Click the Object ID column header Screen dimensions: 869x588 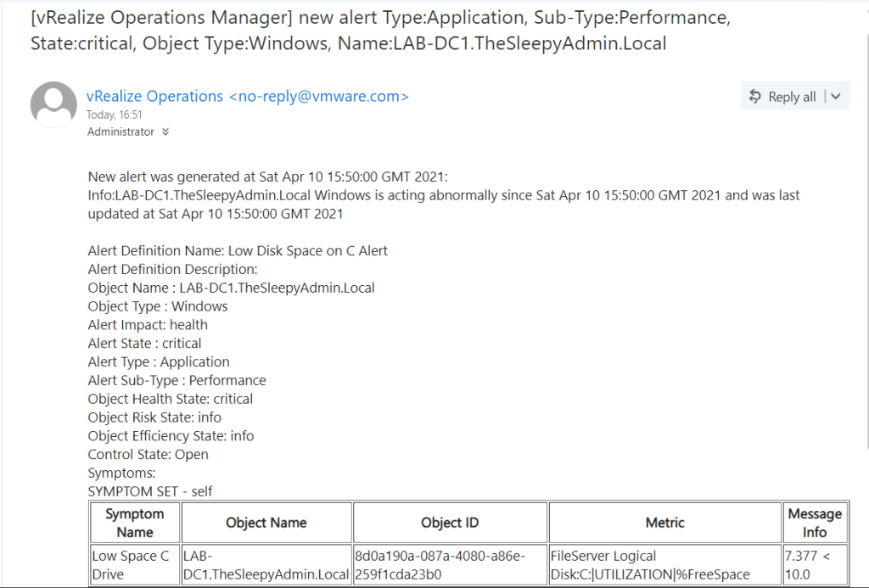point(450,523)
